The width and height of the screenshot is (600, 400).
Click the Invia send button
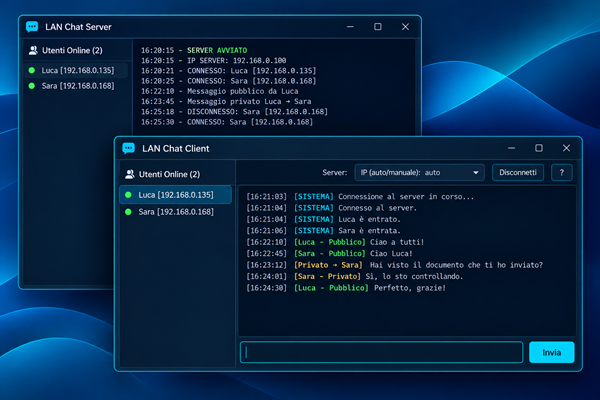click(551, 352)
